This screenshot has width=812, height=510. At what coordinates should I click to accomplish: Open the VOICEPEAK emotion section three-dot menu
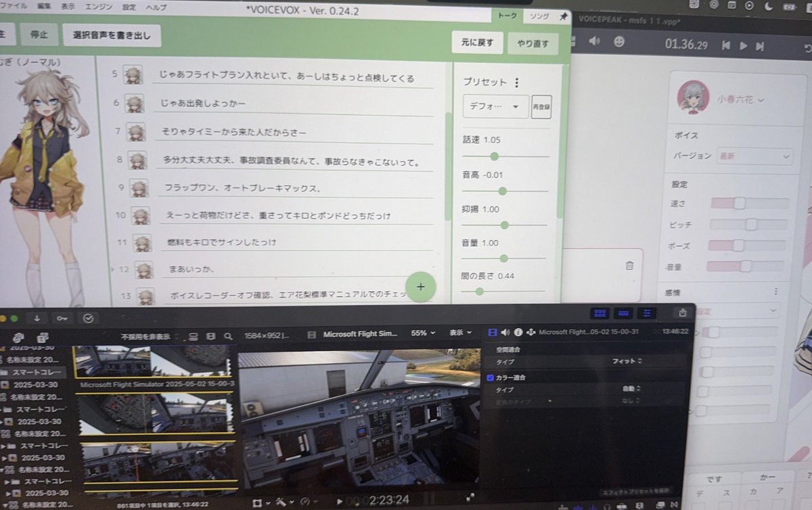coord(775,292)
